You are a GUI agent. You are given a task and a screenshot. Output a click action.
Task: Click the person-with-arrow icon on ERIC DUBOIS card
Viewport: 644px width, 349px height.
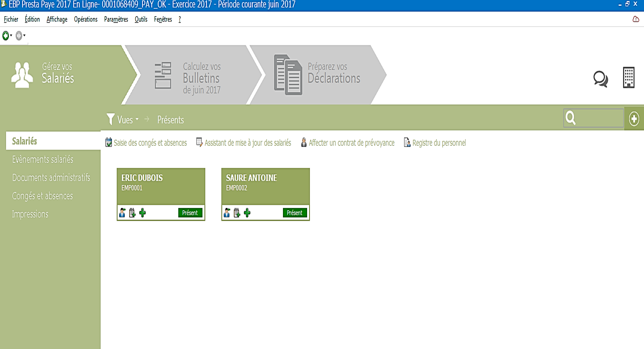[122, 213]
